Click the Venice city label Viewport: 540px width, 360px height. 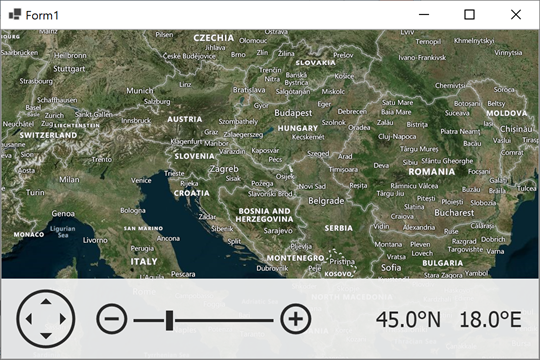coord(141,180)
